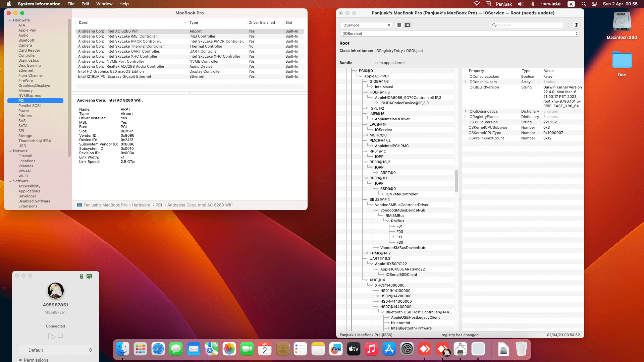Open the IOService plane dropdown
The image size is (644, 362).
[x=366, y=25]
